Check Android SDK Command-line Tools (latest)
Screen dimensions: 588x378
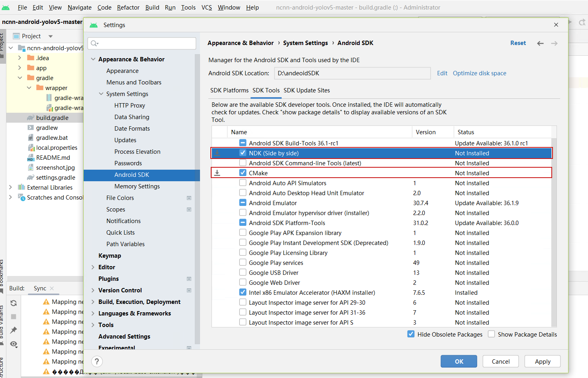pyautogui.click(x=243, y=163)
